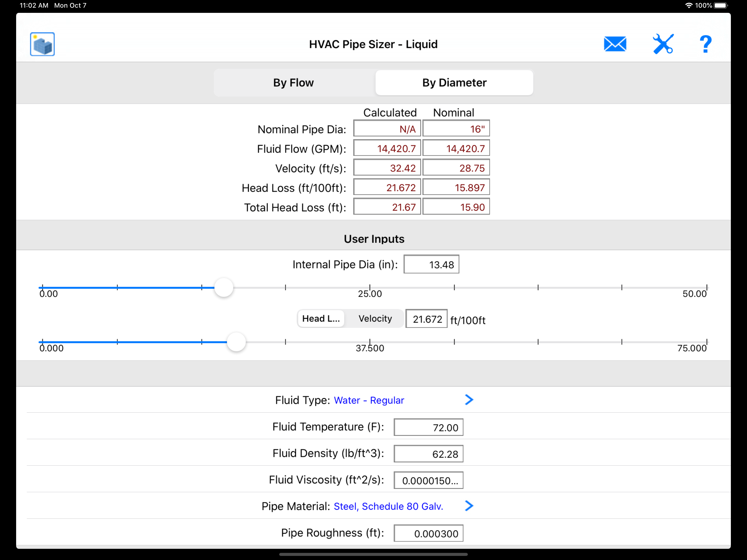Switch to the By Diameter tab

(454, 83)
